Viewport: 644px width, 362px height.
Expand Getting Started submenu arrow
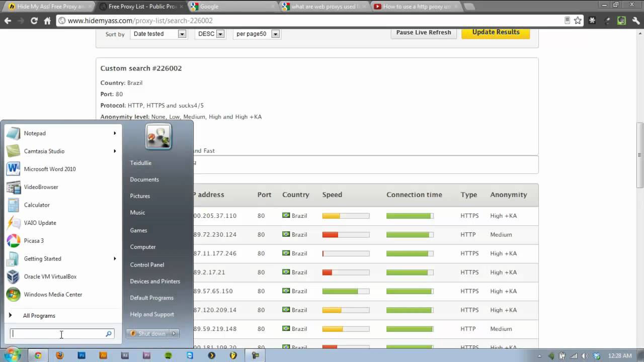pyautogui.click(x=115, y=258)
